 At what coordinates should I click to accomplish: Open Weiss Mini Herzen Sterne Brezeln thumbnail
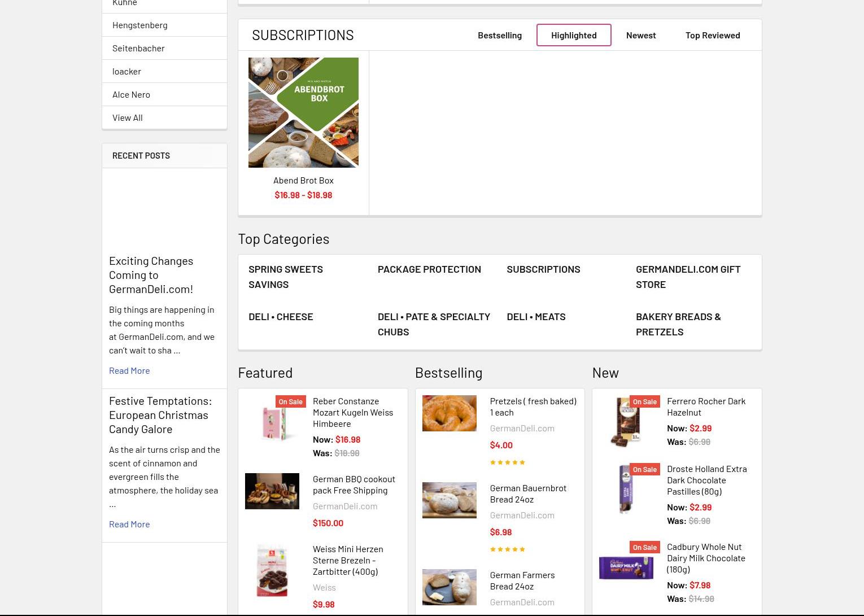coord(272,570)
